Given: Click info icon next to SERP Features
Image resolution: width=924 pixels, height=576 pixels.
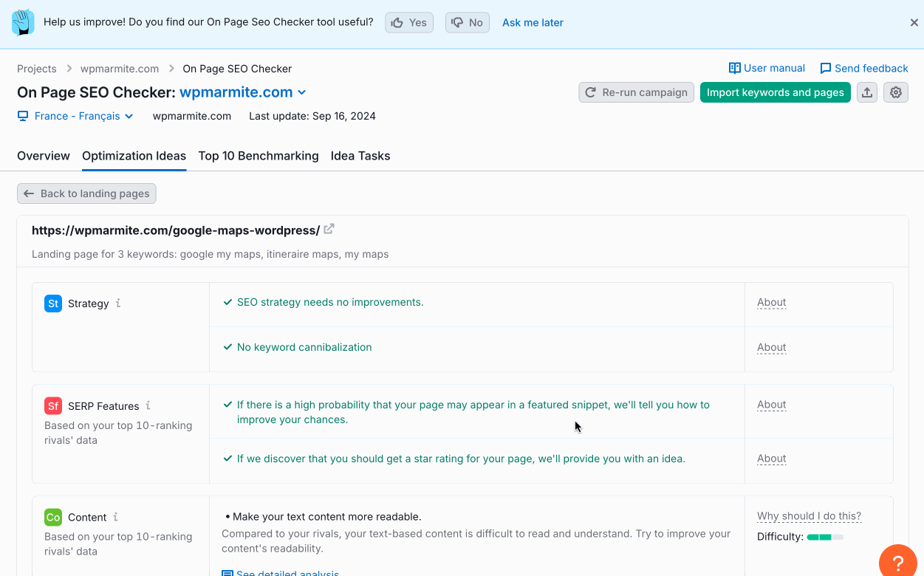Looking at the screenshot, I should coord(148,405).
